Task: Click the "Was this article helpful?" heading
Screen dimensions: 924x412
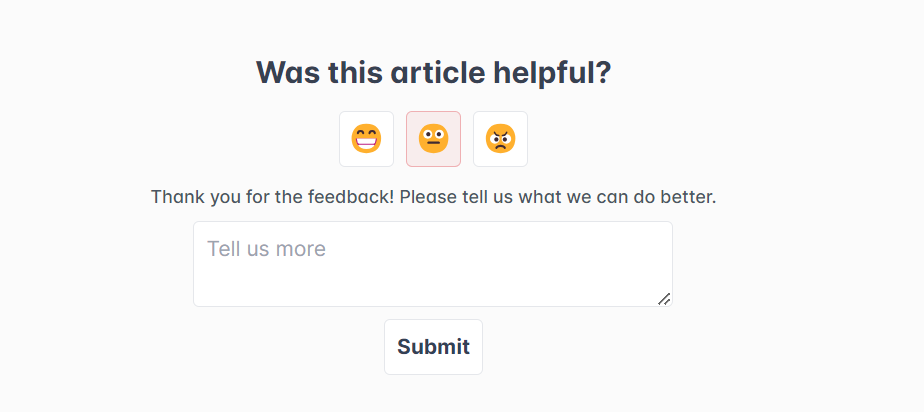Action: (433, 73)
